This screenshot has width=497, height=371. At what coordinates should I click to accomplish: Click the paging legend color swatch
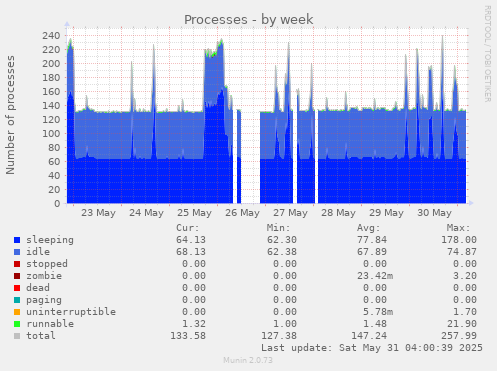coord(17,300)
